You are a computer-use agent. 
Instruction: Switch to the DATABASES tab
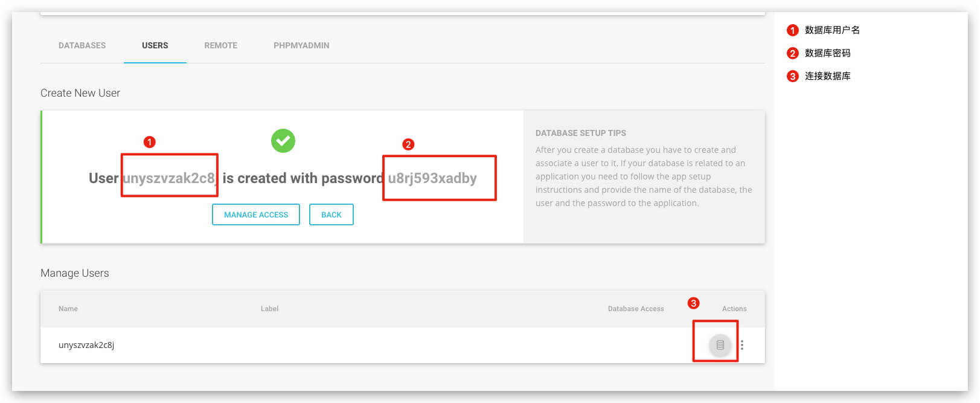pyautogui.click(x=82, y=45)
